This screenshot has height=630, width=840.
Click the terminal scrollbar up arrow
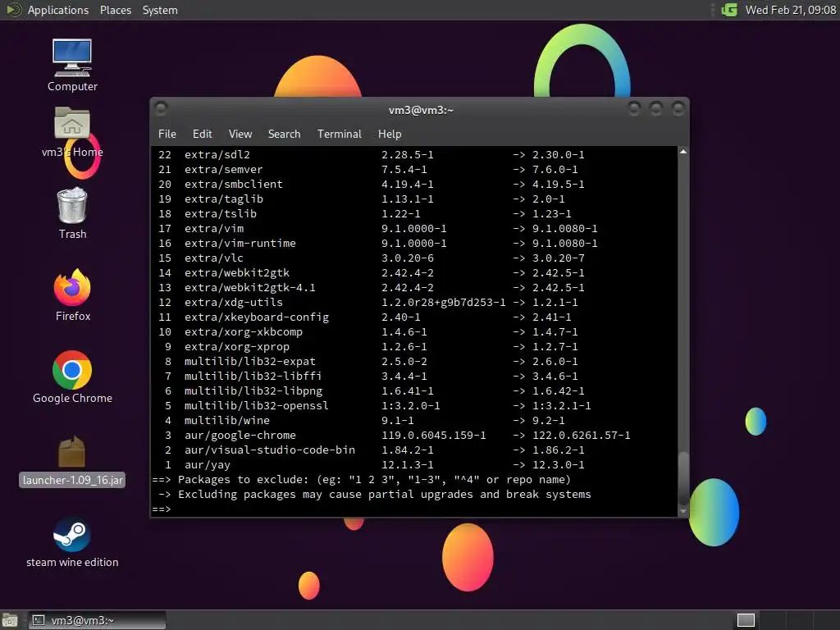pos(683,152)
